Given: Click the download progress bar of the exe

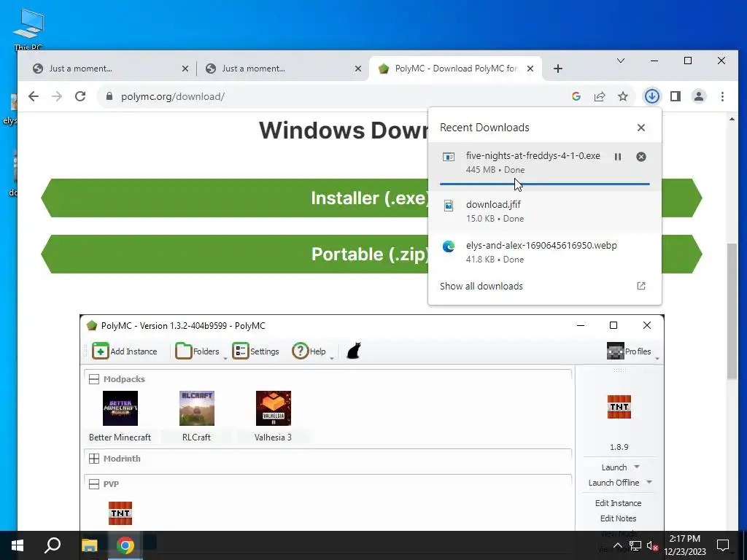Looking at the screenshot, I should 544,184.
